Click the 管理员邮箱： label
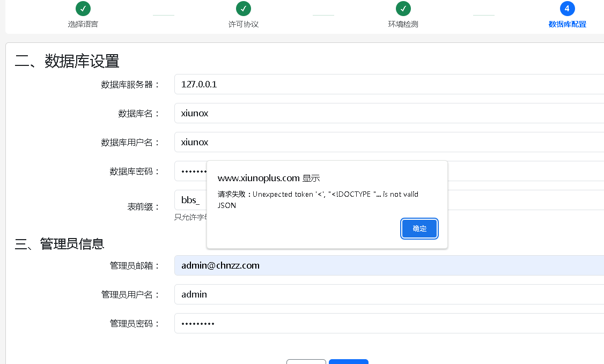 [x=135, y=266]
